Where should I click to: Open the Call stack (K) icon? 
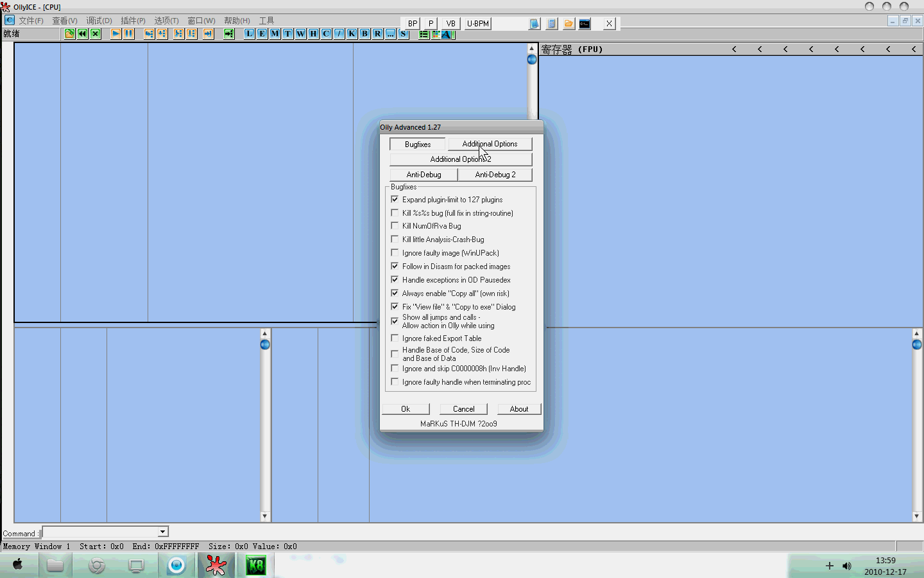pos(352,34)
